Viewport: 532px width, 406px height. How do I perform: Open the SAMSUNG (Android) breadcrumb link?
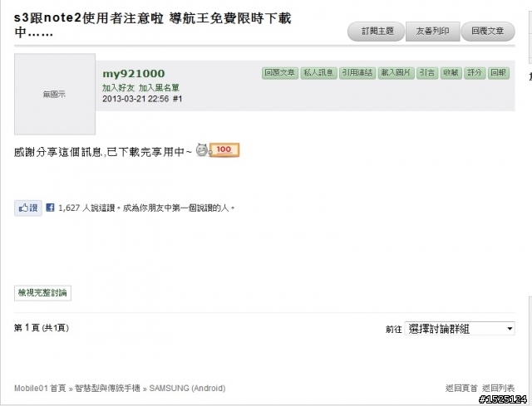pos(187,388)
